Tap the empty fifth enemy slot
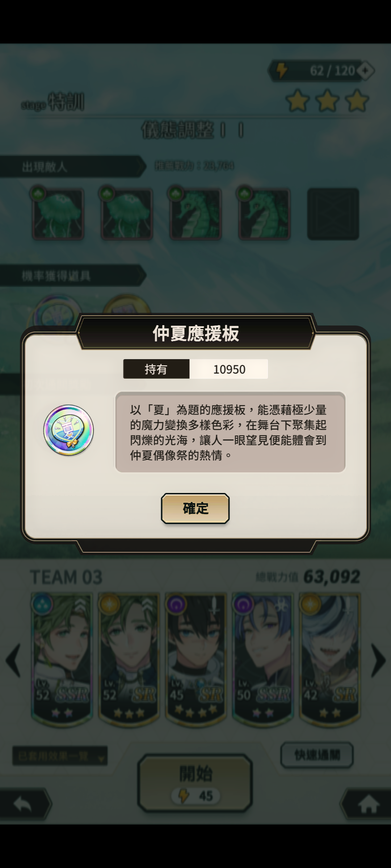The width and height of the screenshot is (391, 868). coord(333,214)
